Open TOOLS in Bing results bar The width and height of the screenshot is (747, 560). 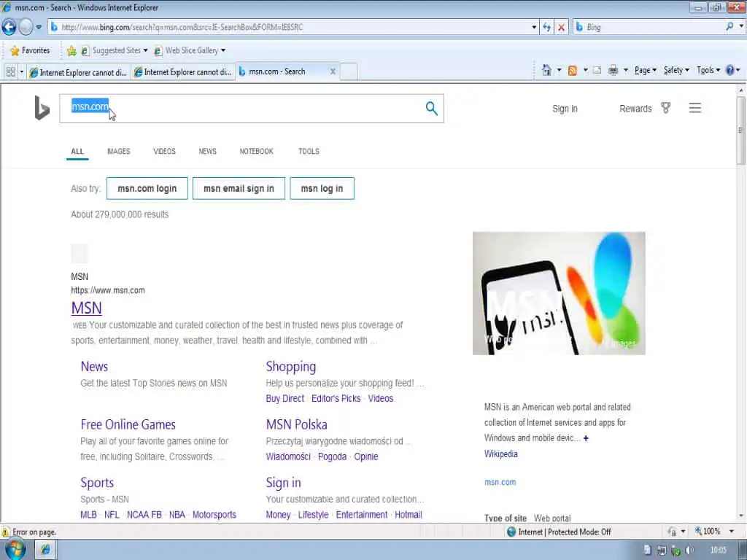(x=309, y=152)
